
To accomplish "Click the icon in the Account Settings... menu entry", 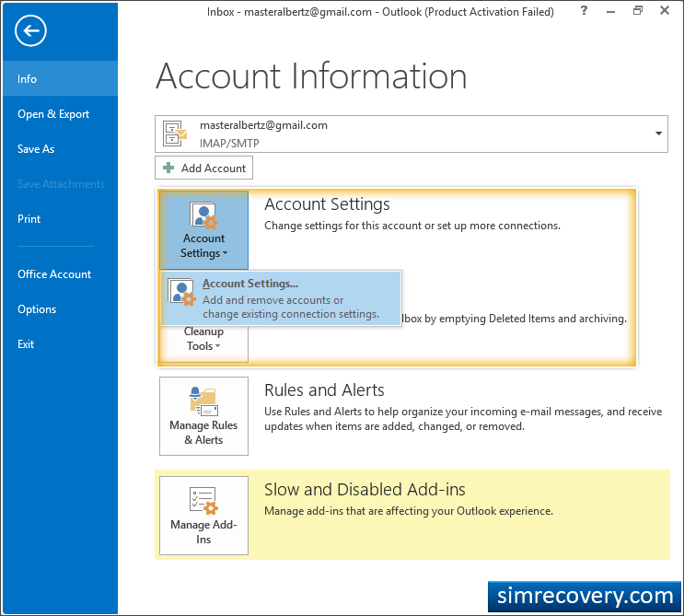I will point(182,292).
